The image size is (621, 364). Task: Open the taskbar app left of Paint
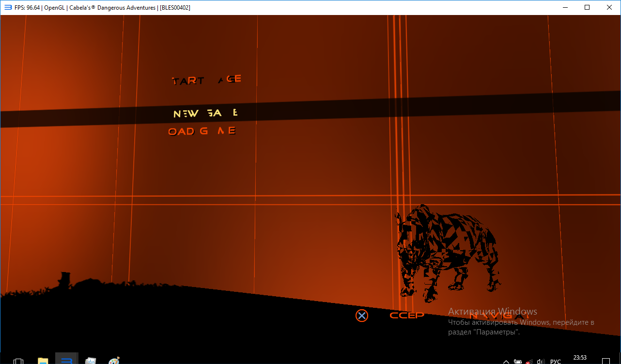click(90, 361)
